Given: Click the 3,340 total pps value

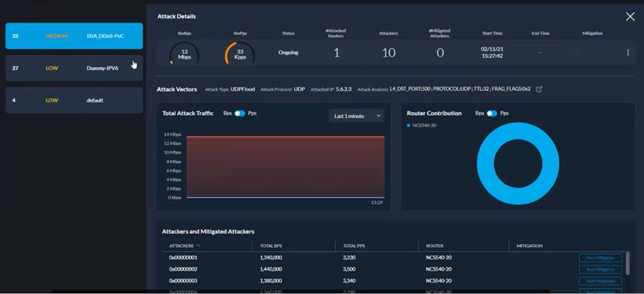Looking at the screenshot, I should (x=349, y=281).
